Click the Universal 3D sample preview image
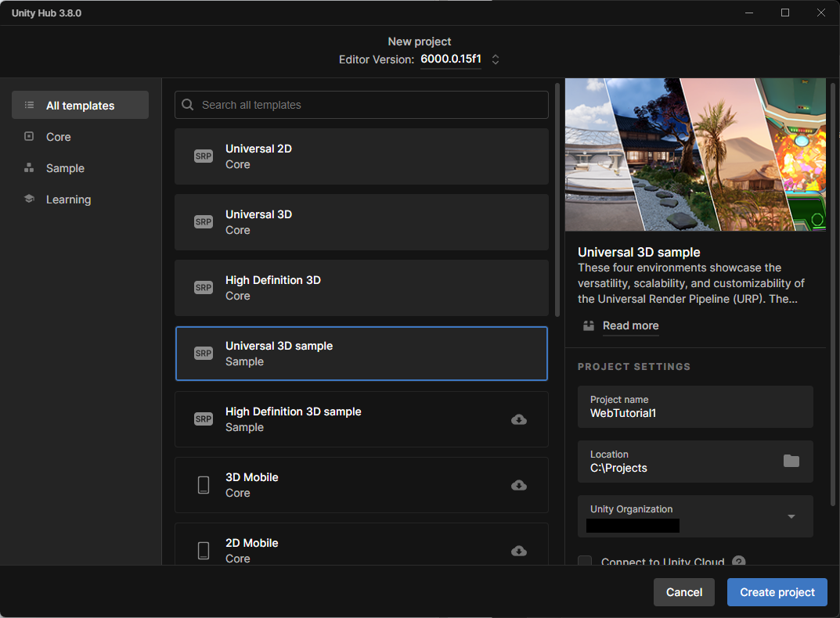The width and height of the screenshot is (840, 618). [x=695, y=155]
